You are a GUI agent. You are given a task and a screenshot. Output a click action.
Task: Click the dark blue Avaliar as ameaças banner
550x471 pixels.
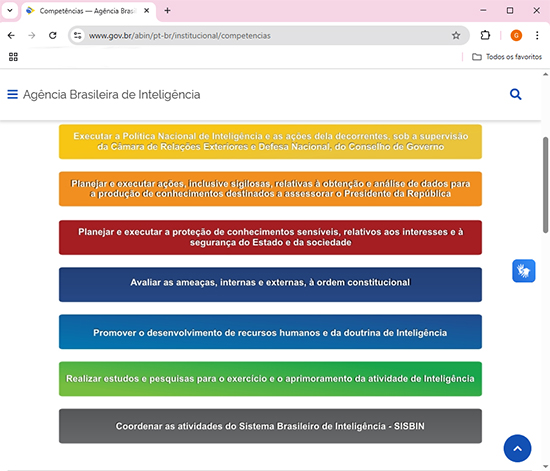(270, 284)
